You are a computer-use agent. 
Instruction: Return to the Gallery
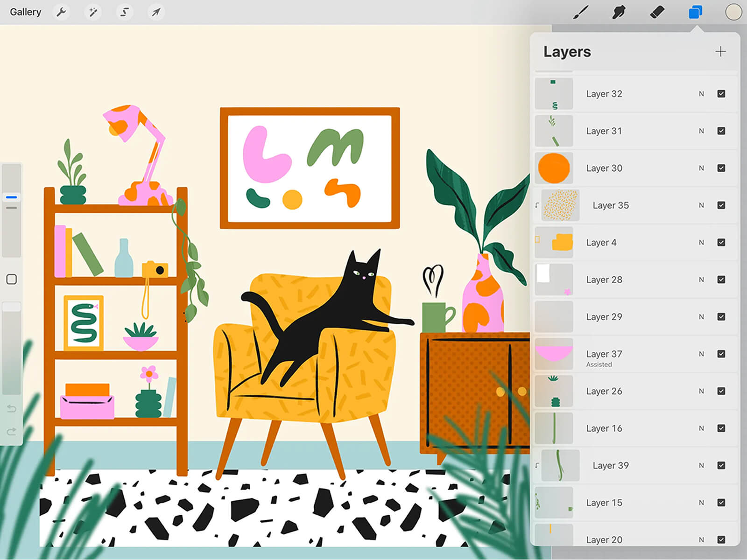coord(26,12)
